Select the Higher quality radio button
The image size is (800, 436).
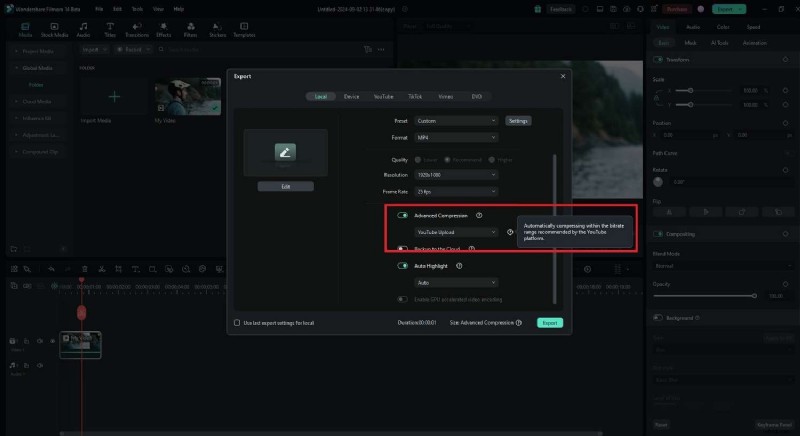click(x=492, y=160)
